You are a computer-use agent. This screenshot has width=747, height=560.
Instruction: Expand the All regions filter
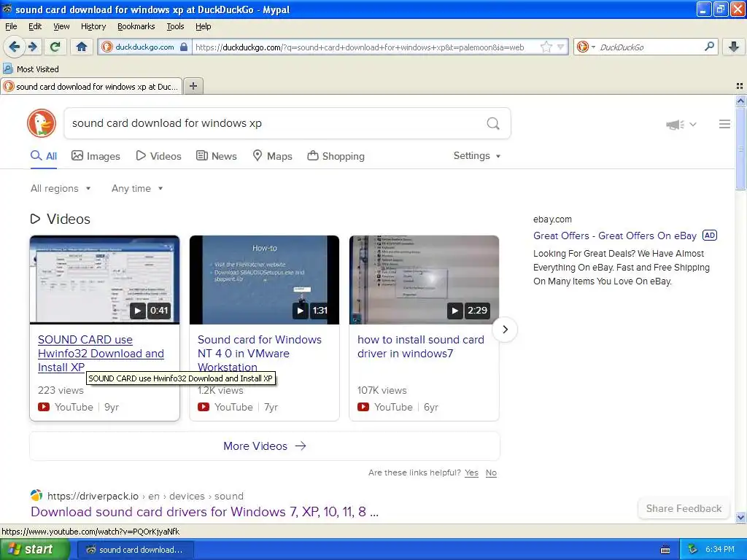pos(61,189)
